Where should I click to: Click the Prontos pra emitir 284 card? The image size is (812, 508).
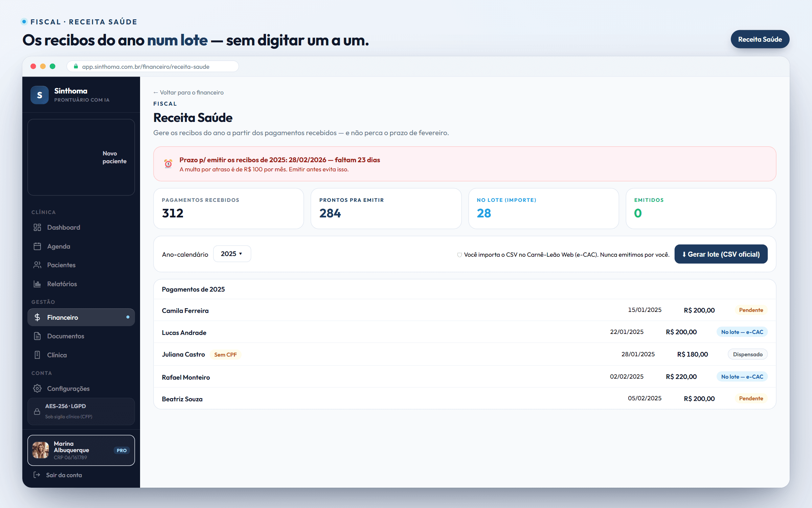386,209
